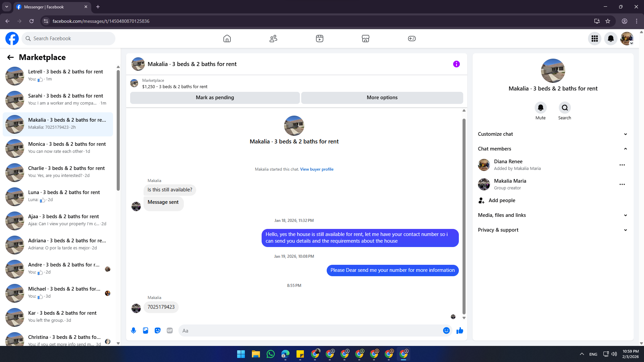Open the notifications bell in header
Image resolution: width=644 pixels, height=362 pixels.
pyautogui.click(x=610, y=39)
